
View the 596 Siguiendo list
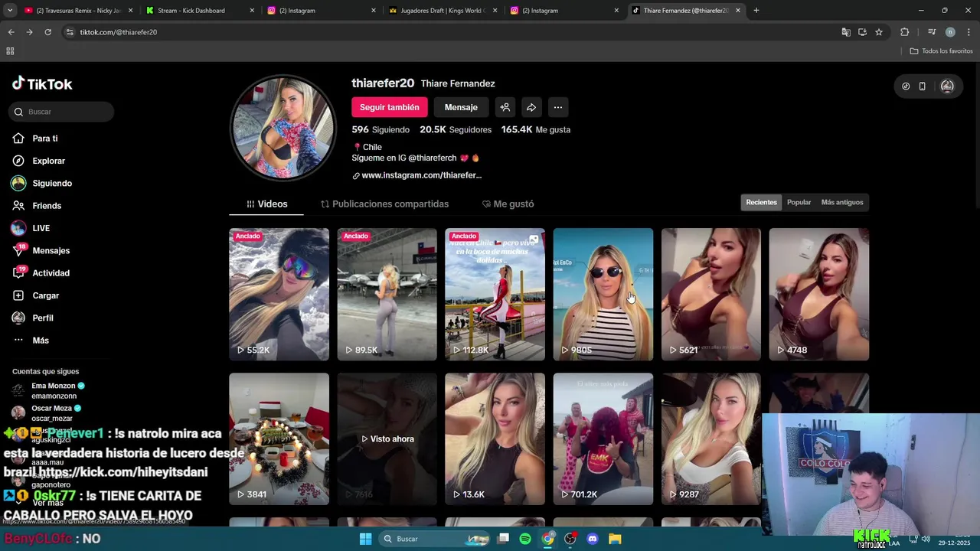381,130
